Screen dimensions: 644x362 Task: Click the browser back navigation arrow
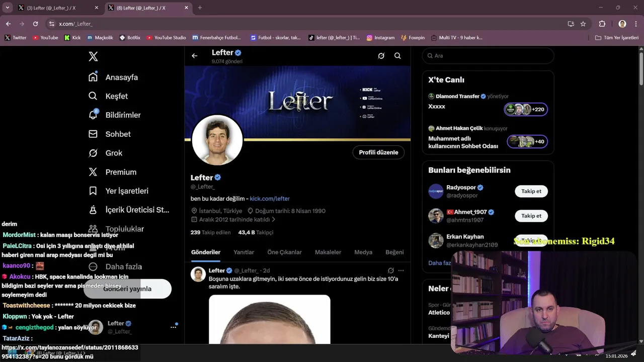pos(8,24)
